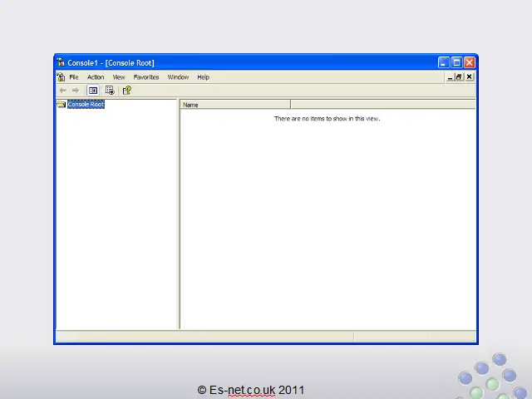Click the Forward arrow toolbar button
This screenshot has width=532, height=399.
[x=76, y=91]
